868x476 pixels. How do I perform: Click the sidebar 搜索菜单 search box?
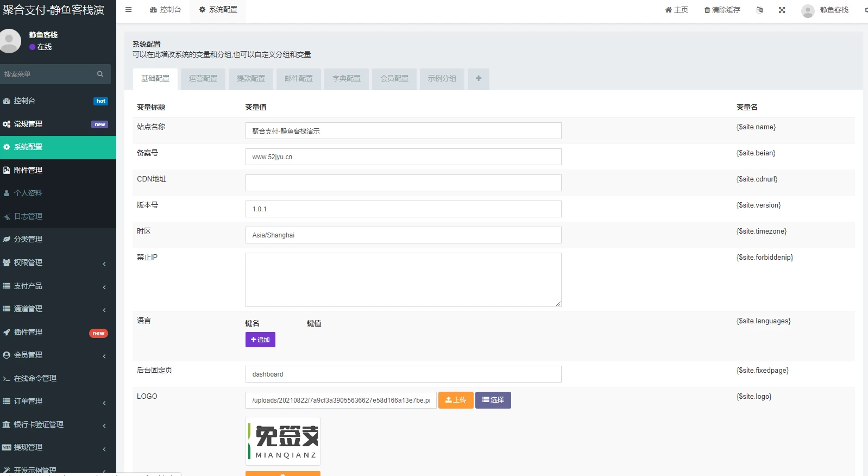(55, 74)
